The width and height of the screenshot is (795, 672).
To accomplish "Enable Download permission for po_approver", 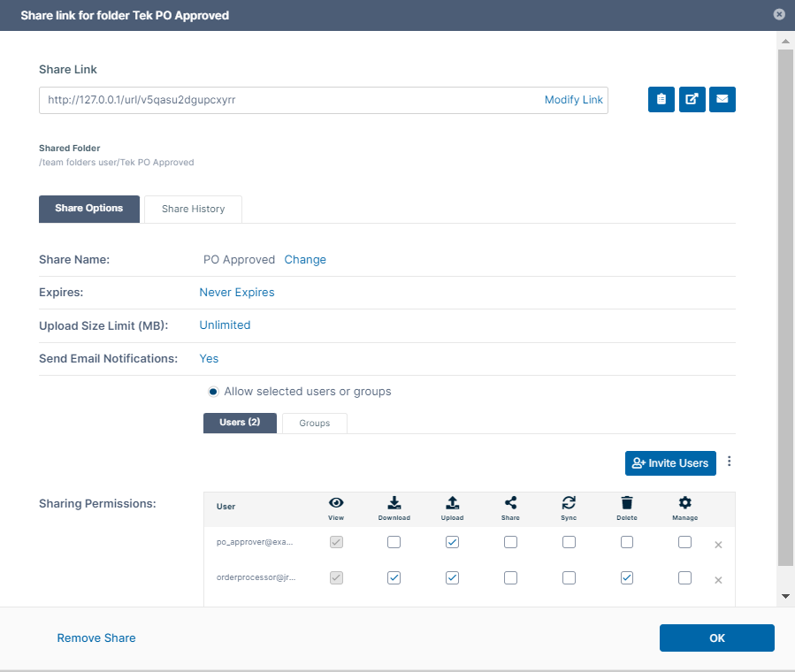I will (x=394, y=542).
